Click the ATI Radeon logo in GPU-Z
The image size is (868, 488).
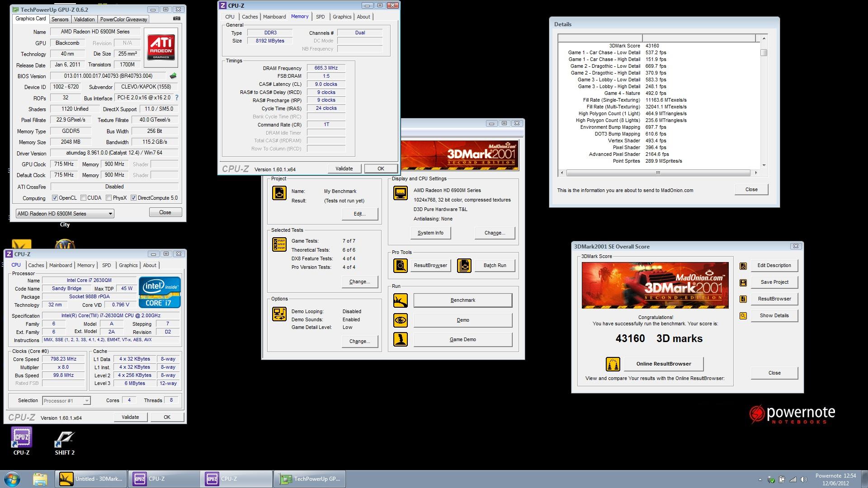point(161,48)
